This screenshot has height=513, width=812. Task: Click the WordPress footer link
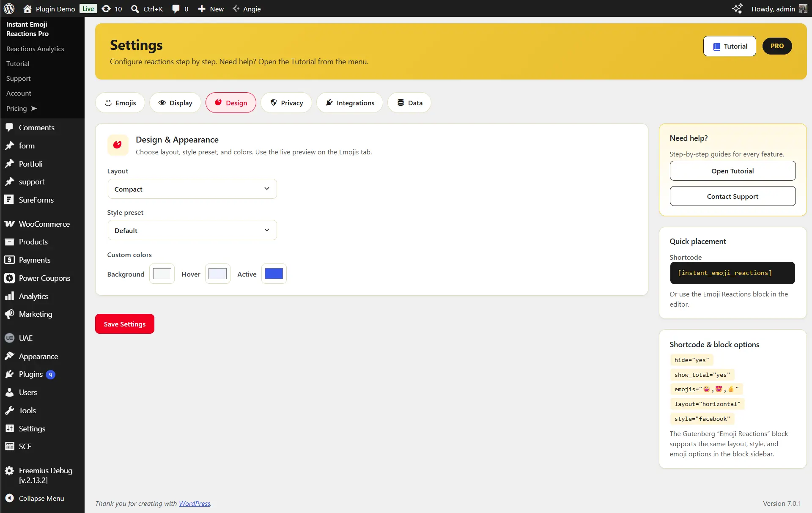[195, 503]
